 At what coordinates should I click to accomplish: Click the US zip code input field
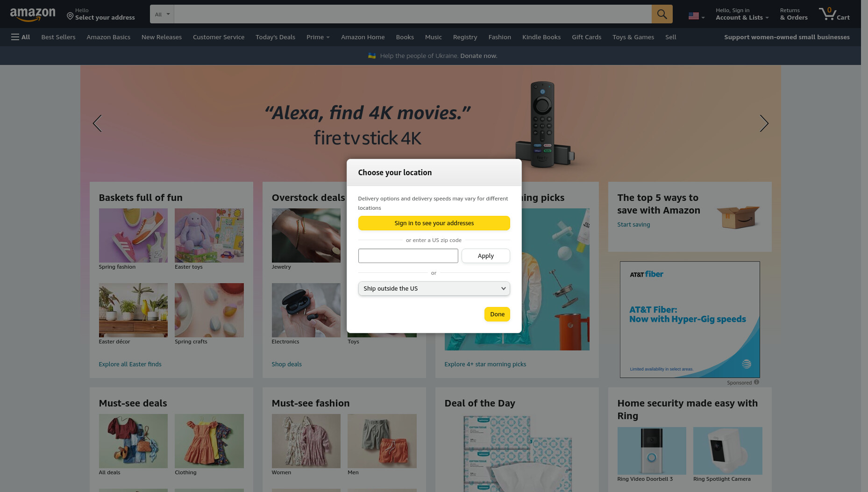[x=408, y=256]
